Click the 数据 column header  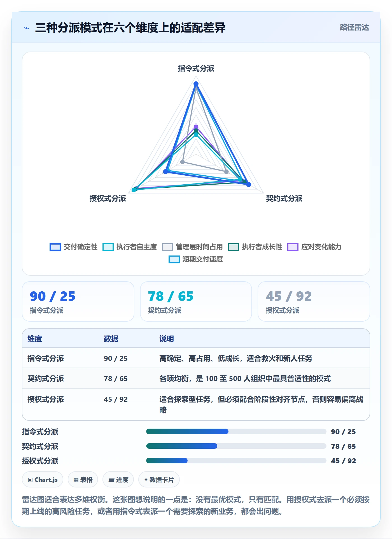(x=111, y=339)
